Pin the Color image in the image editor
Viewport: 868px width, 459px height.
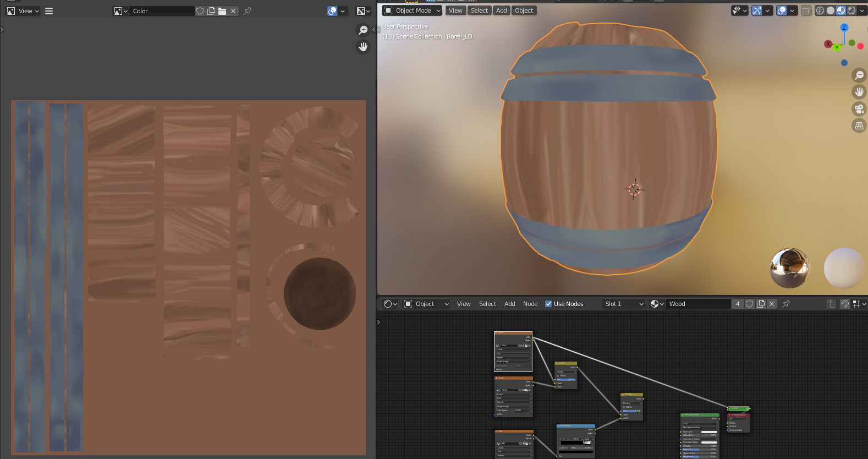coord(248,11)
